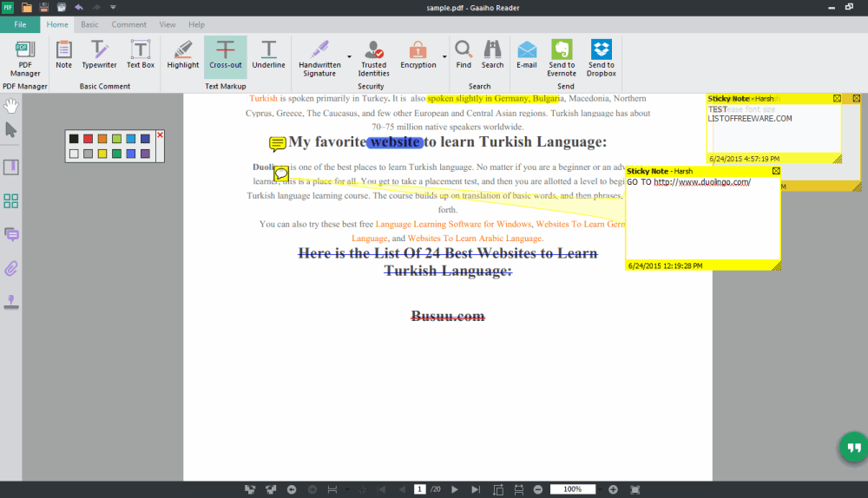
Task: Open the Bookmarks panel in sidebar
Action: 11,167
